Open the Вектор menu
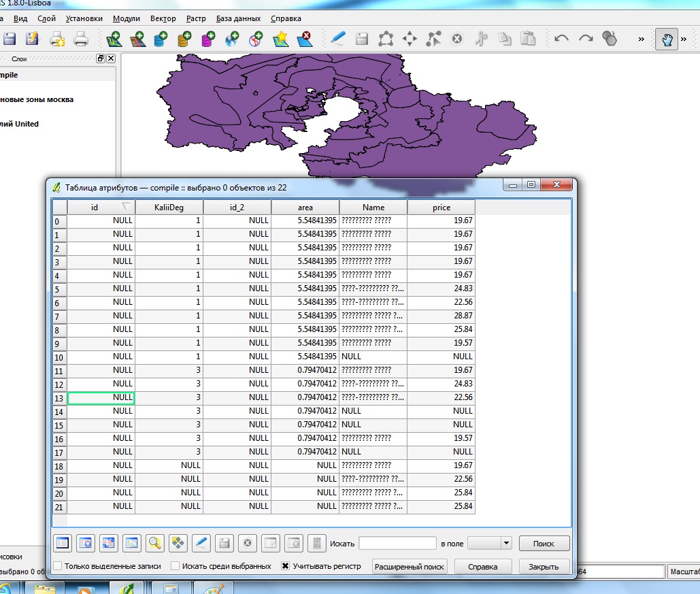 [x=163, y=18]
